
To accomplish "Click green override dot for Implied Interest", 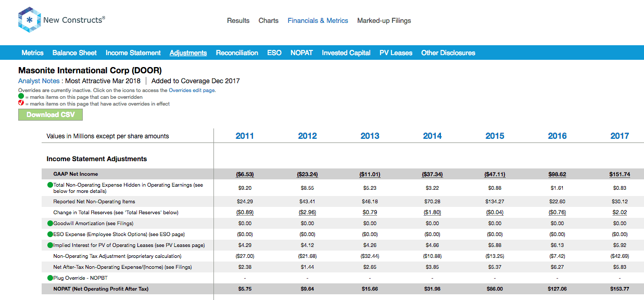I will tap(50, 245).
